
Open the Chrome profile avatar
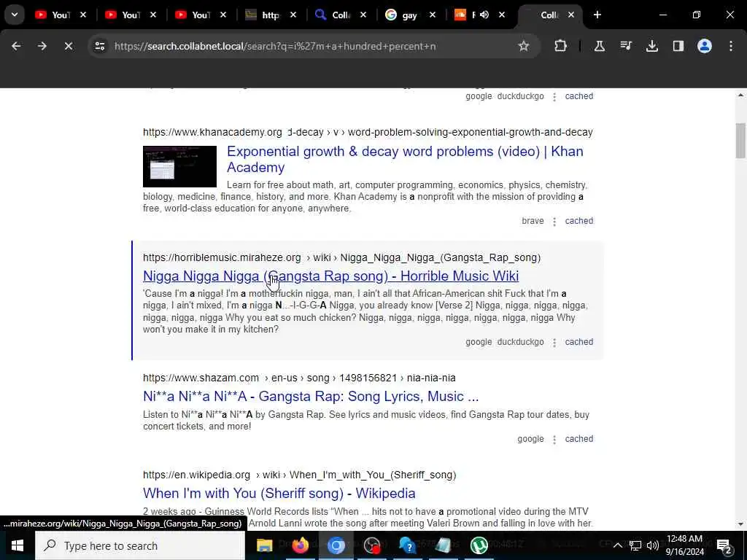705,46
